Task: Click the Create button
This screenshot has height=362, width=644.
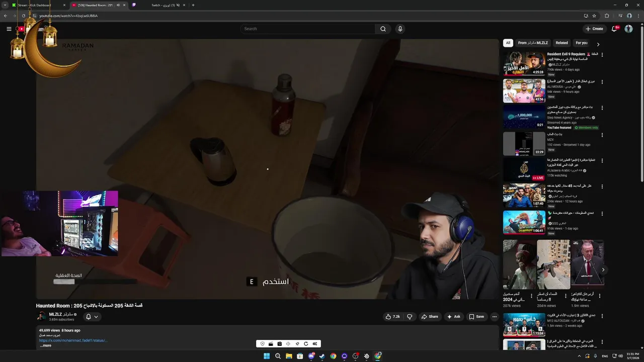Action: [594, 29]
